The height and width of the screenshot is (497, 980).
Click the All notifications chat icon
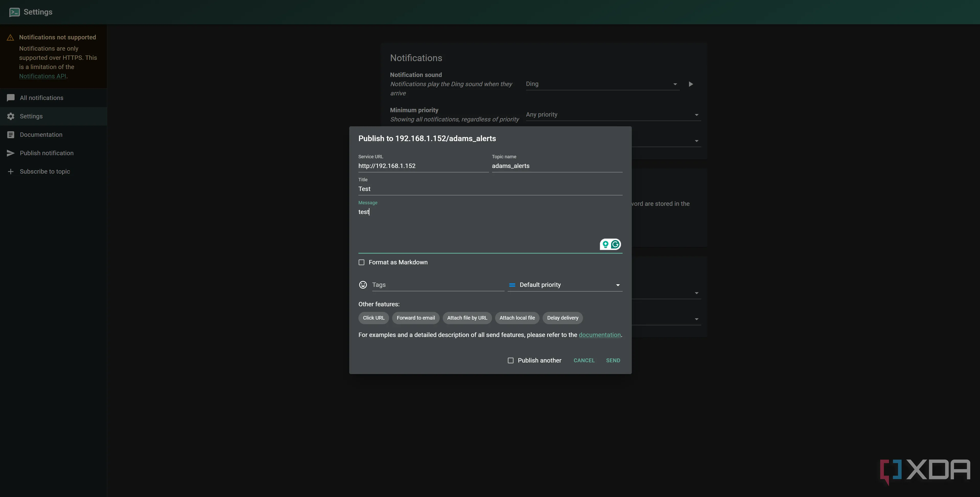tap(11, 98)
